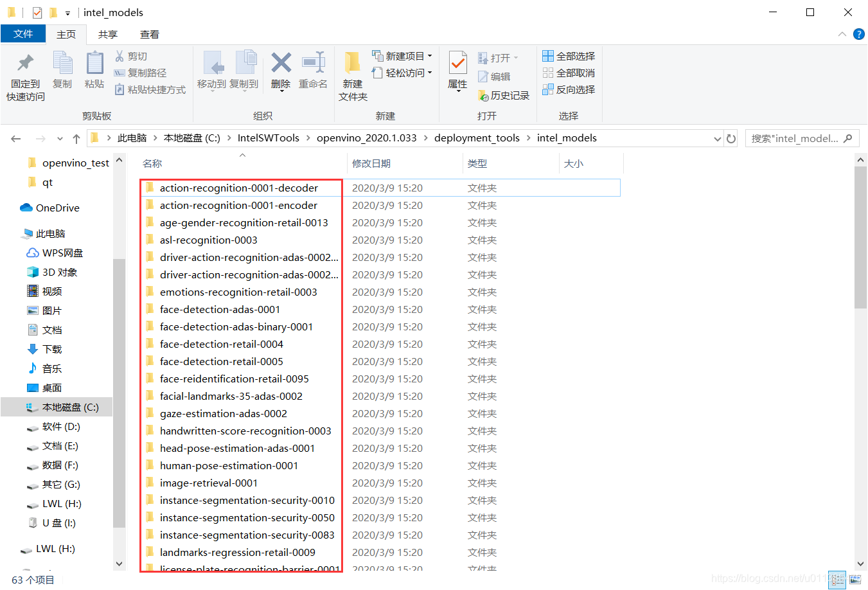Expand the New item (新建项目) dropdown
The height and width of the screenshot is (590, 868).
tap(430, 56)
